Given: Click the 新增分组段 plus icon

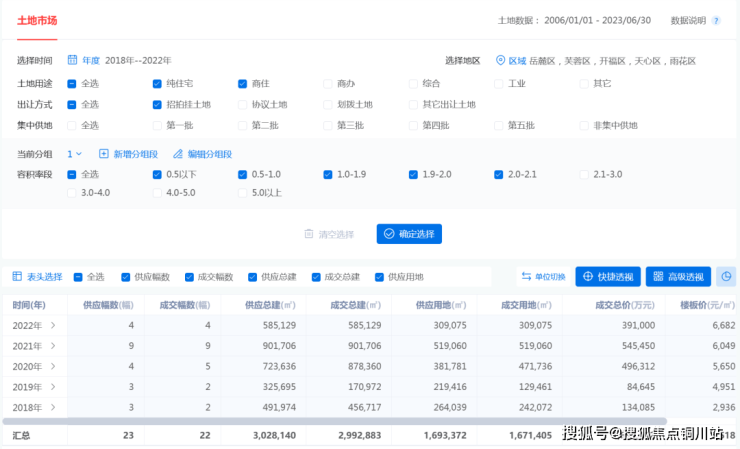Looking at the screenshot, I should [x=103, y=154].
